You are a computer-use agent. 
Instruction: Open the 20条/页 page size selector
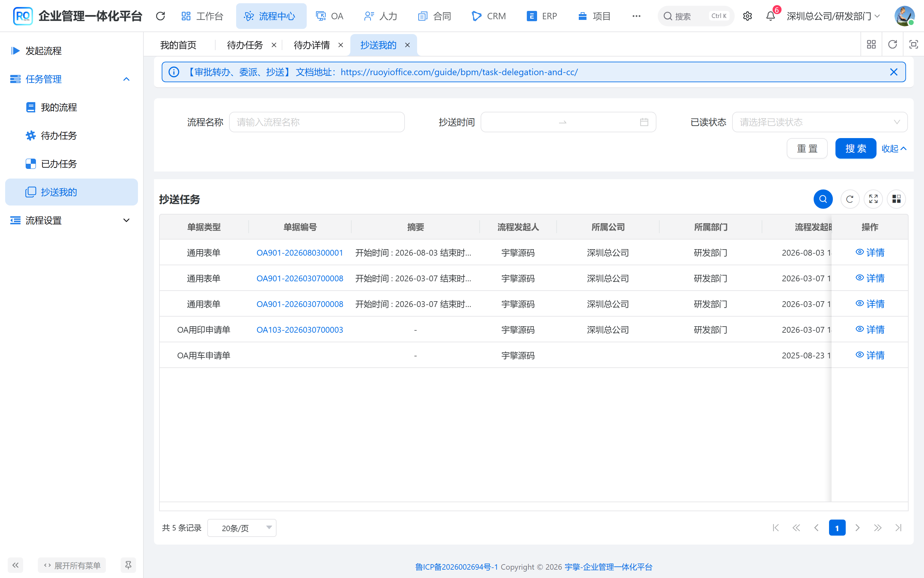pos(242,528)
